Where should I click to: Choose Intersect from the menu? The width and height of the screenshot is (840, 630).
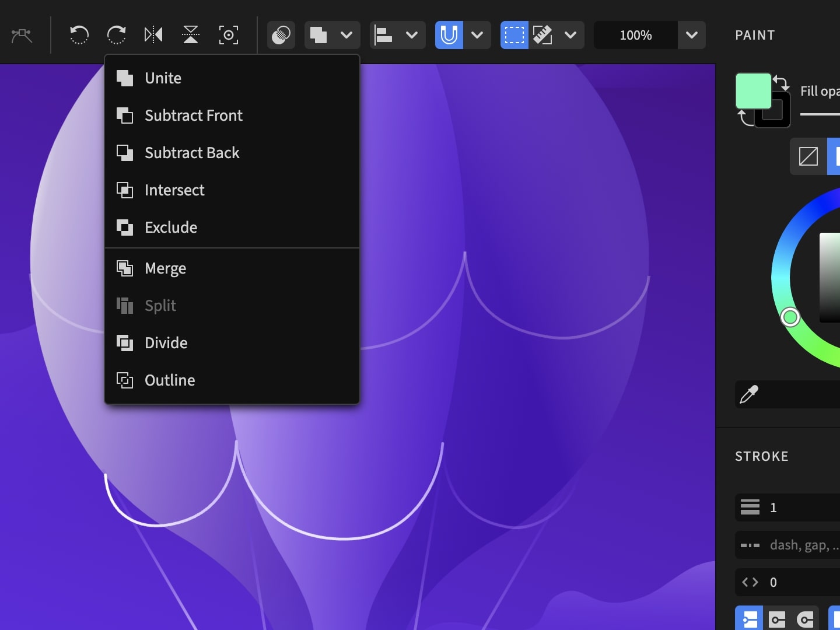232,190
